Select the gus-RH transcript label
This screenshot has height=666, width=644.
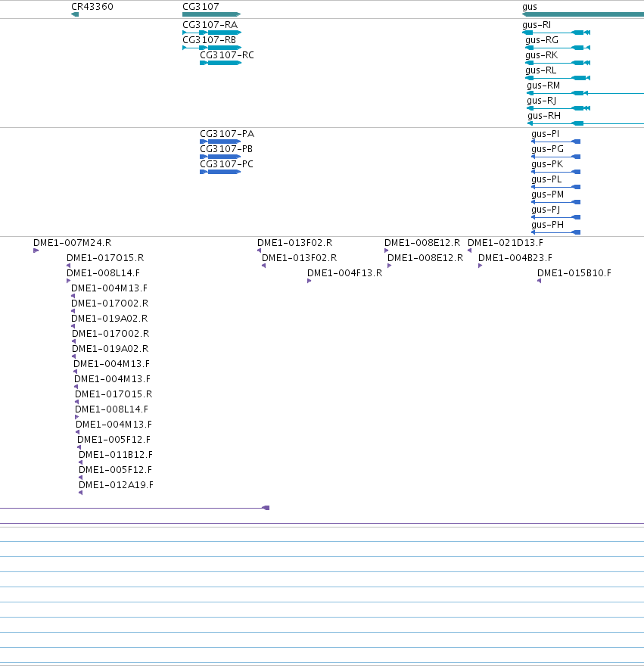[x=544, y=116]
